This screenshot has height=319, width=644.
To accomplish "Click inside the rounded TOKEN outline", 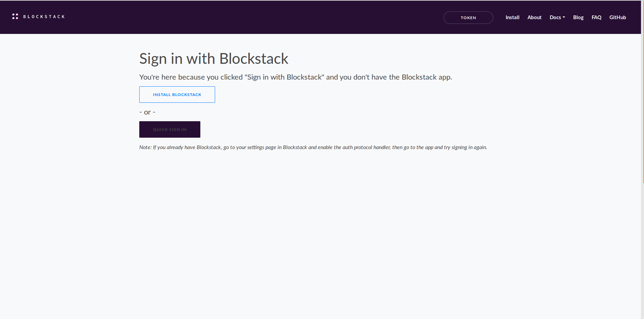I will pos(468,17).
